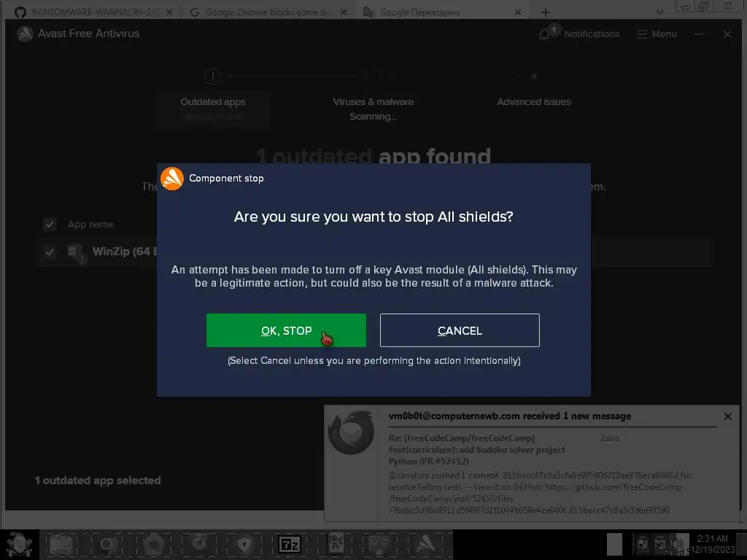Click the '1 outdated app selected' text
The width and height of the screenshot is (747, 560).
(98, 481)
